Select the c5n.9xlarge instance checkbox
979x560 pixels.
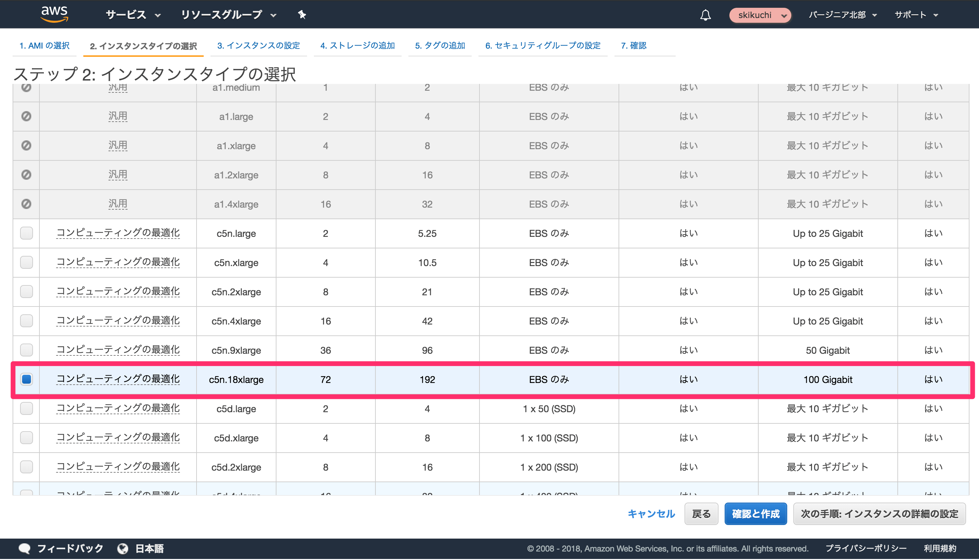[27, 350]
